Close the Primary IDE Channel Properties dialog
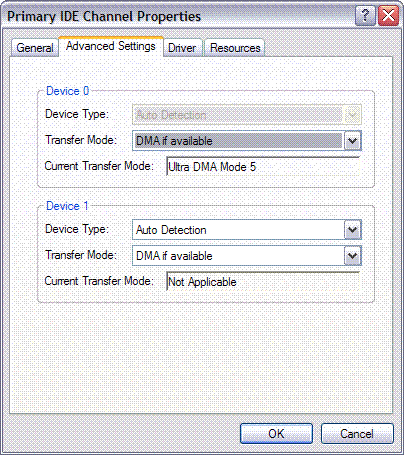 click(389, 16)
